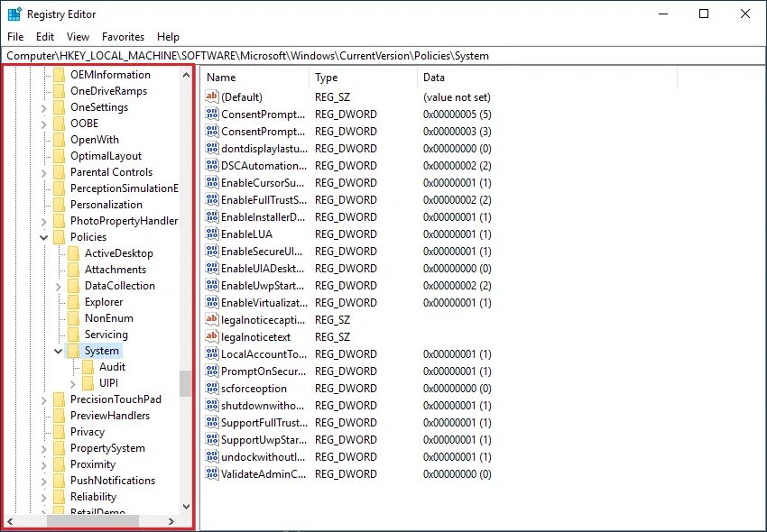Click the folder icon next to Explorer key
The height and width of the screenshot is (532, 767).
tap(73, 302)
